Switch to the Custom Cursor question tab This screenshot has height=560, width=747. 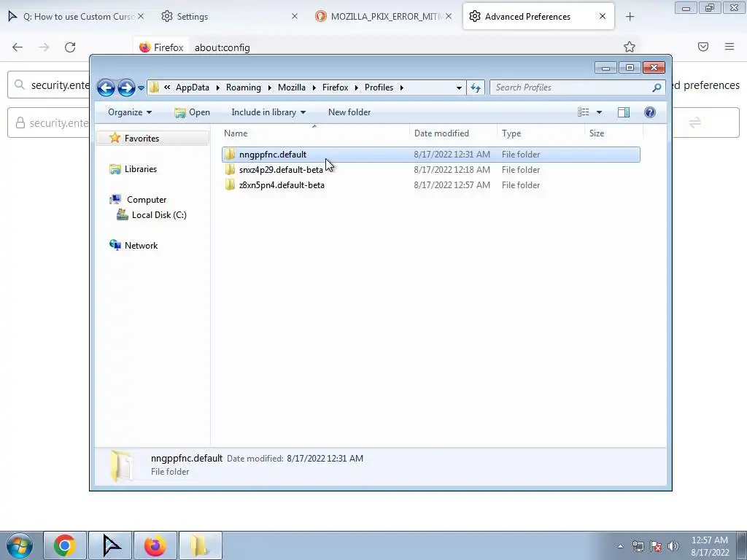76,17
